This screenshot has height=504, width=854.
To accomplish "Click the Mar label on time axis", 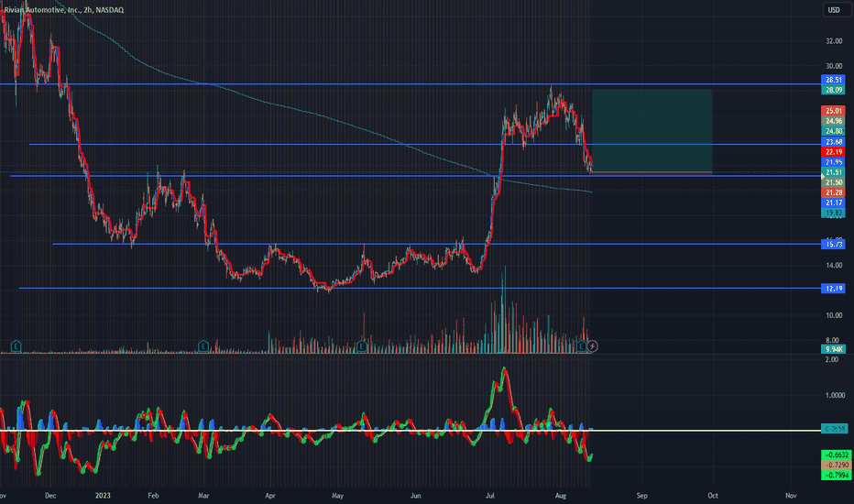I will (x=203, y=495).
